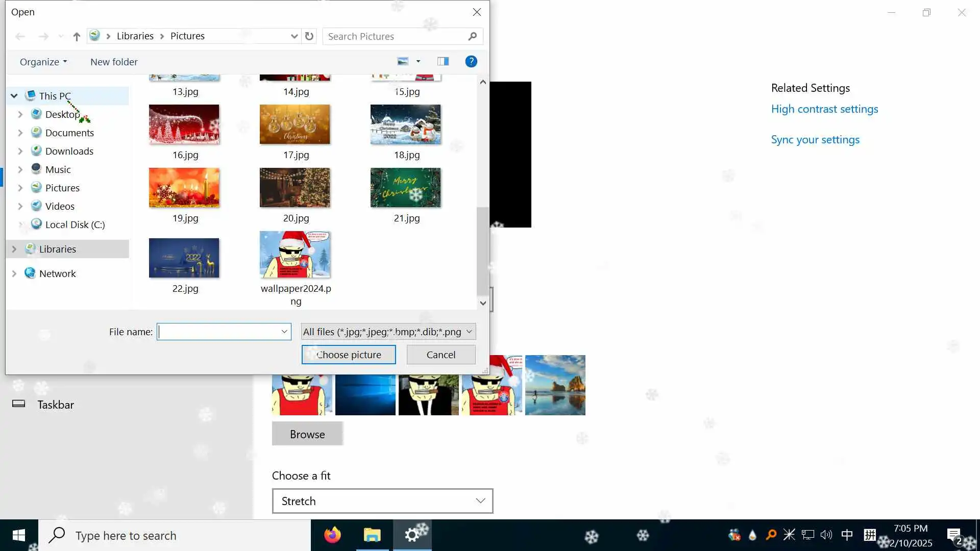Open the Organize menu
The image size is (980, 551).
[x=43, y=62]
